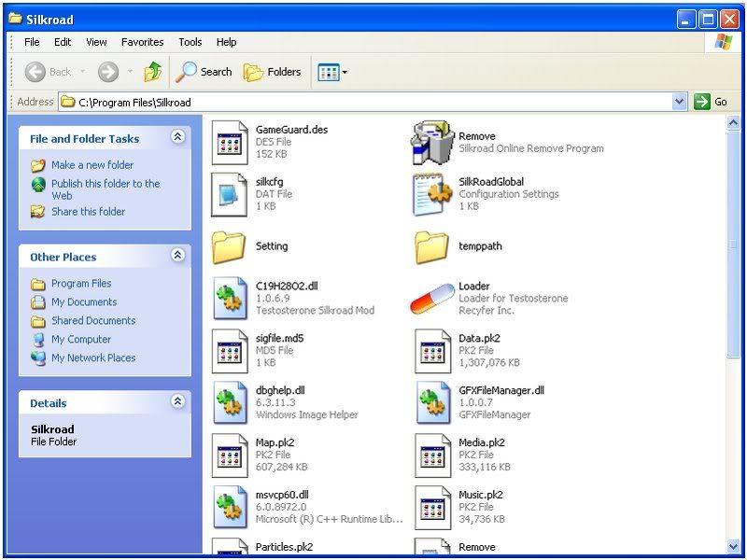Click the C19H28O2.dll file name text
This screenshot has height=560, width=747.
[287, 287]
